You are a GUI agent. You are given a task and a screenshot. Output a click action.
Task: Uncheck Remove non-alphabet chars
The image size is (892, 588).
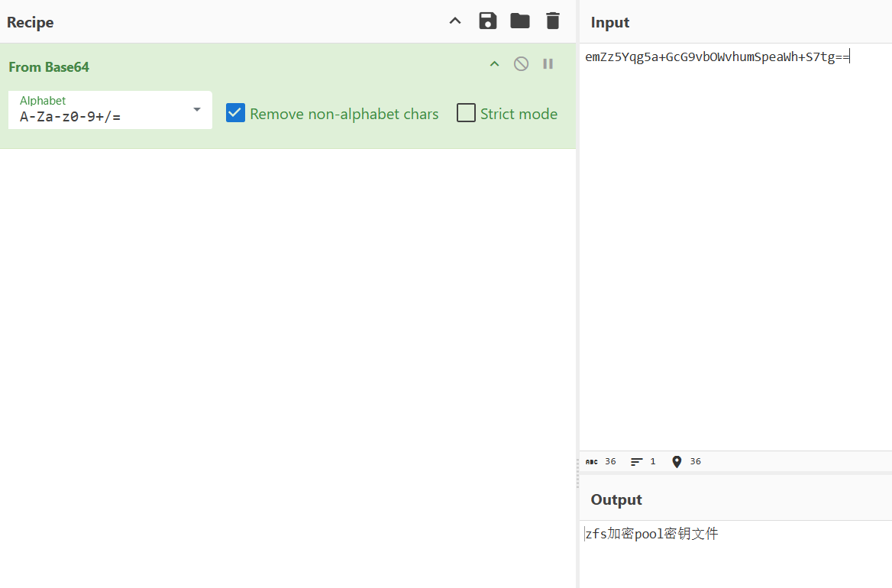[x=235, y=113]
